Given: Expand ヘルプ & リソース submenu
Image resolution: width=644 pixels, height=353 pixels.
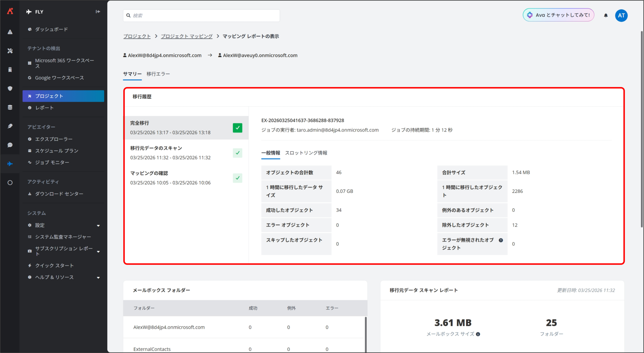Looking at the screenshot, I should pyautogui.click(x=98, y=278).
